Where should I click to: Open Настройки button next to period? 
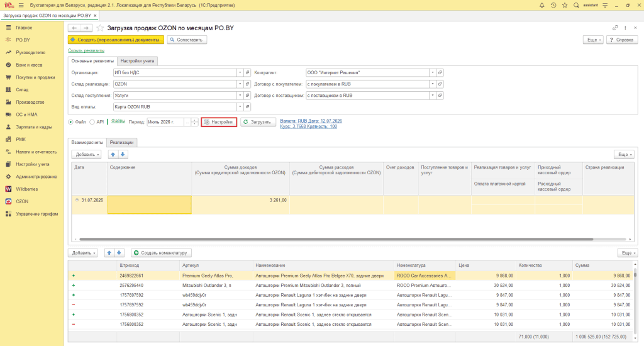point(219,122)
